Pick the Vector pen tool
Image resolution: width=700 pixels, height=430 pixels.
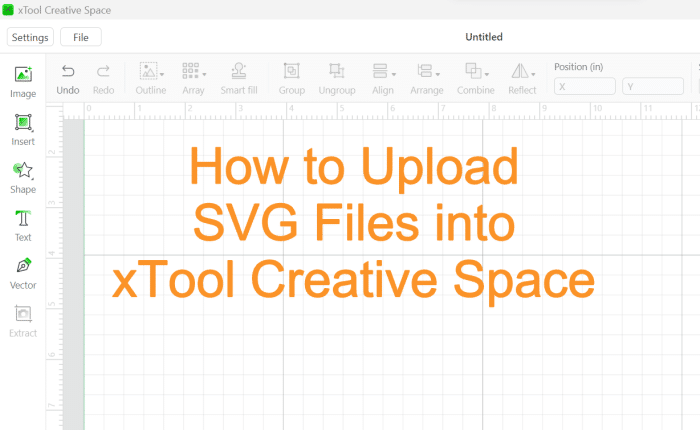pos(23,274)
